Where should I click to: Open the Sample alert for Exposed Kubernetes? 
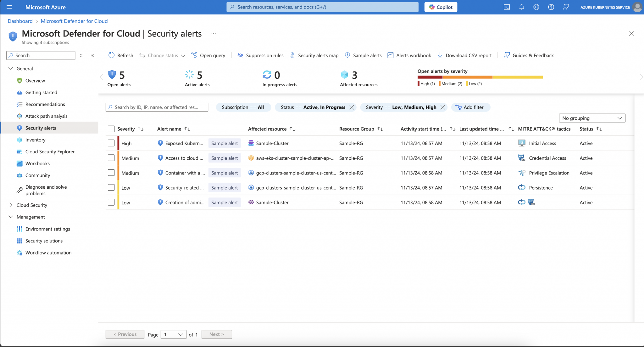click(x=224, y=143)
